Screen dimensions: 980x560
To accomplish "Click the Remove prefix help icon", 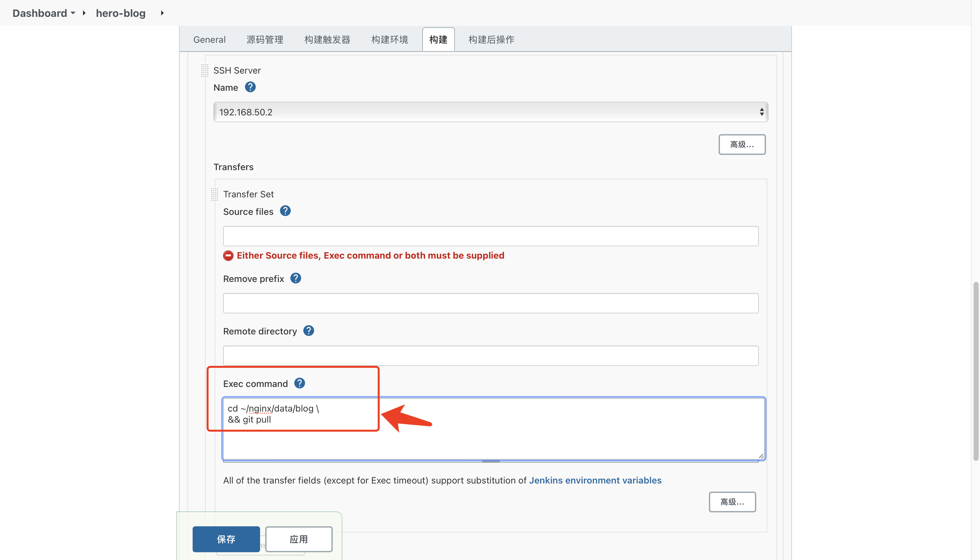I will coord(295,278).
